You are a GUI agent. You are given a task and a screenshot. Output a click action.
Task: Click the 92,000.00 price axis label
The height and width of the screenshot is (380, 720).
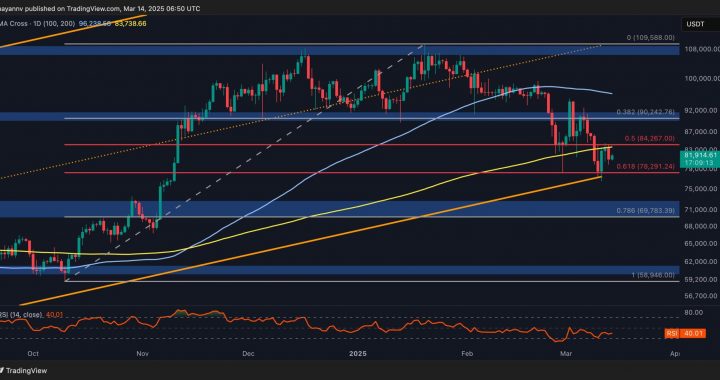(700, 111)
